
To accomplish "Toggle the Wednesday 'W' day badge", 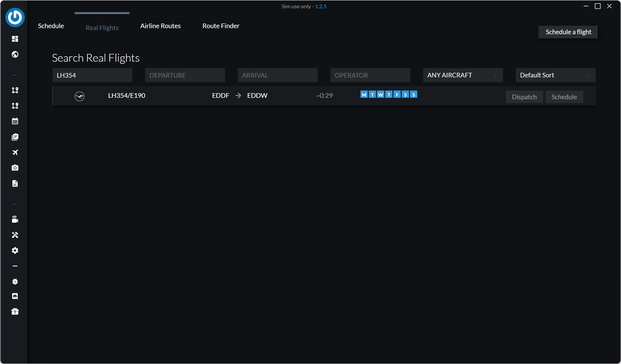I will 381,95.
